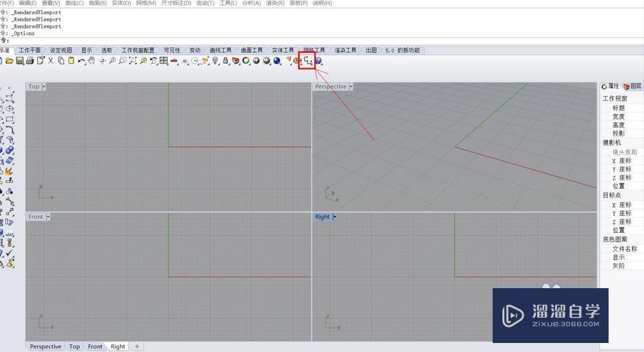Open the 曲线(C) menu
The width and height of the screenshot is (644, 352).
coord(74,3)
